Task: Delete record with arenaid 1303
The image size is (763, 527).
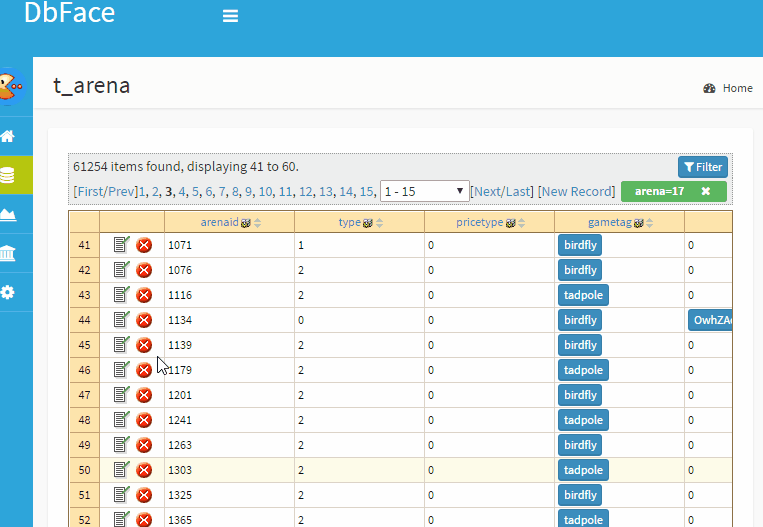Action: coord(144,470)
